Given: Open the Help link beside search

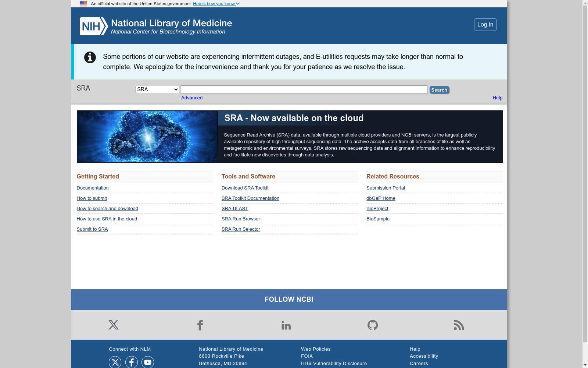Looking at the screenshot, I should coord(498,98).
